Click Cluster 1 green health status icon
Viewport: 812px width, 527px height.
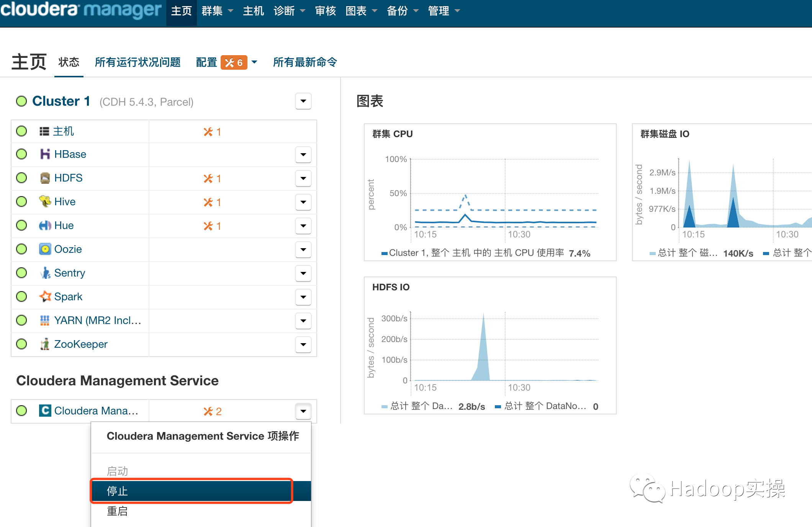click(21, 101)
